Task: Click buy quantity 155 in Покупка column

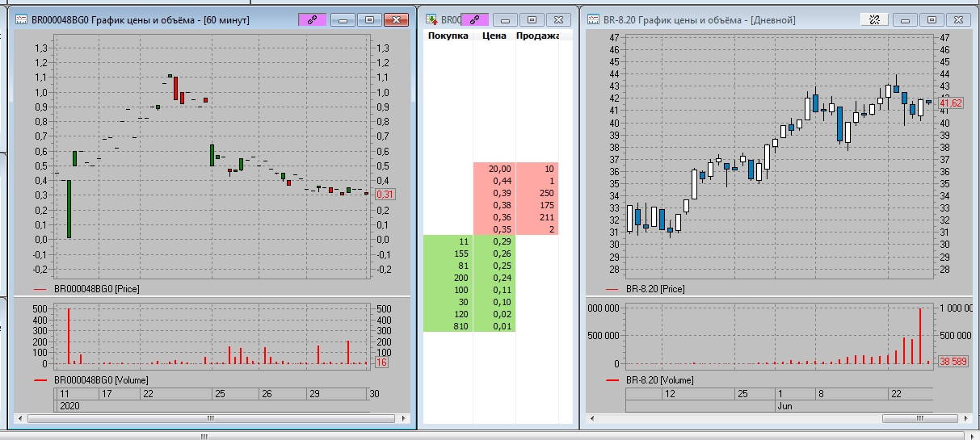Action: click(448, 254)
